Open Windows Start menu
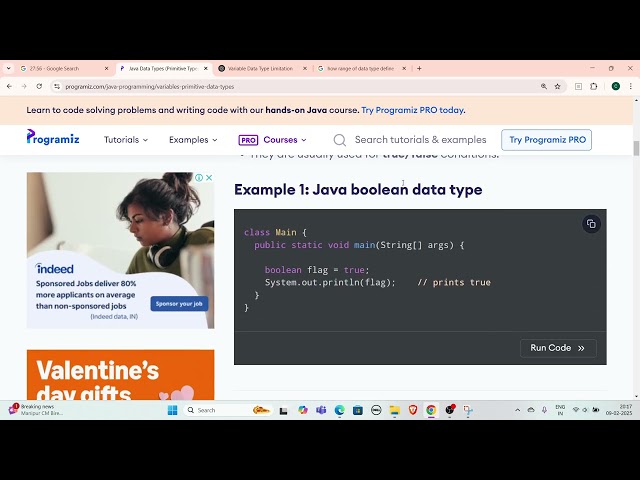This screenshot has height=480, width=640. (173, 410)
